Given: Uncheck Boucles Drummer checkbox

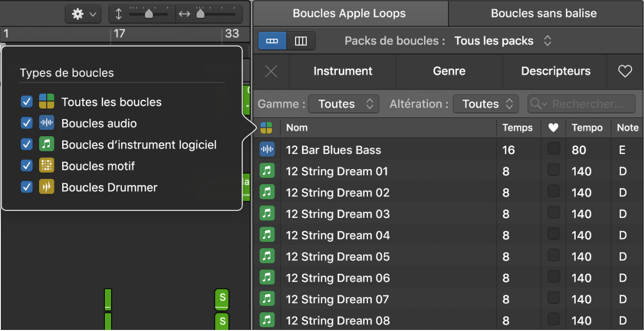Looking at the screenshot, I should [27, 187].
